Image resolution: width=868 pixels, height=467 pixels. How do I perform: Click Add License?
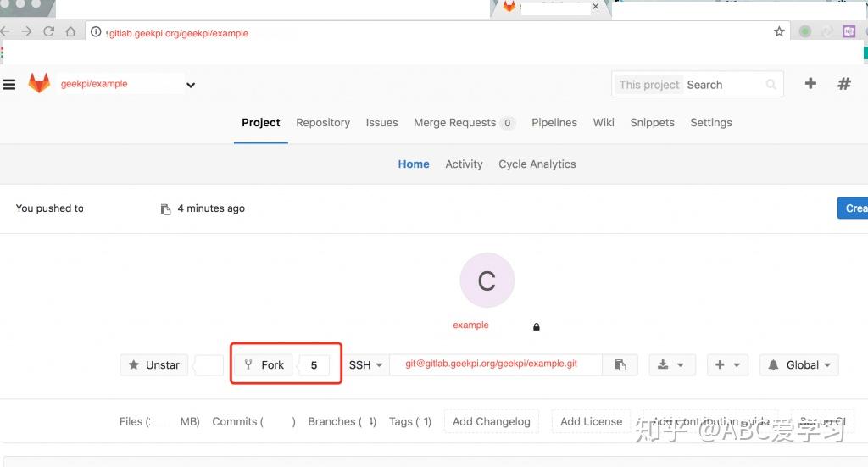pyautogui.click(x=591, y=421)
